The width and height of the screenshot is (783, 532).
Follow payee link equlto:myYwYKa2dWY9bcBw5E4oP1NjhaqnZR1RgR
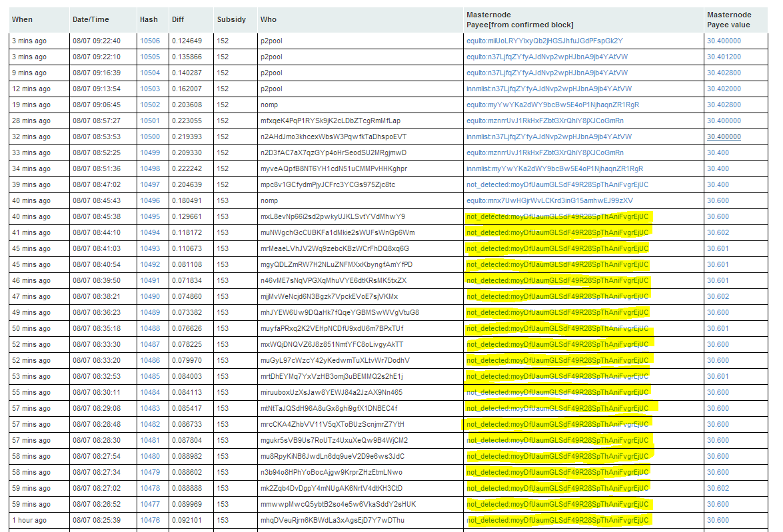[x=553, y=105]
